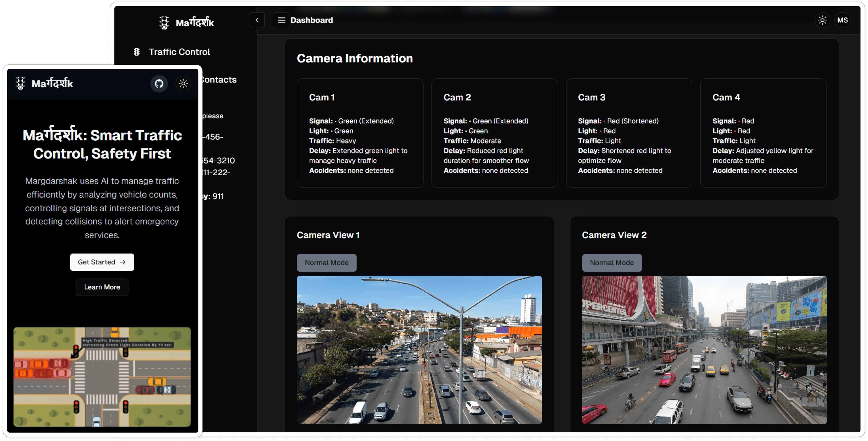The image size is (868, 441).
Task: Click Get Started button on landing page
Action: (102, 262)
